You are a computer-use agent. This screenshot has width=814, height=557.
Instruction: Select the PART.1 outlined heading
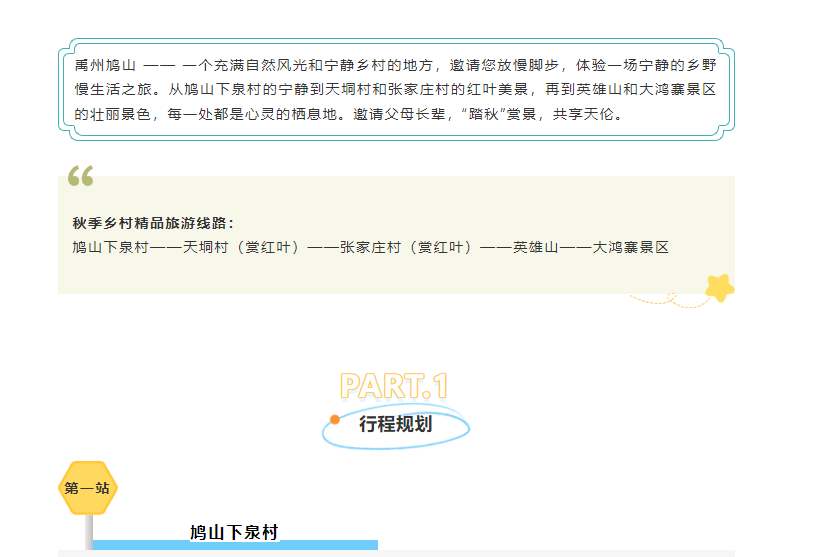pyautogui.click(x=395, y=386)
